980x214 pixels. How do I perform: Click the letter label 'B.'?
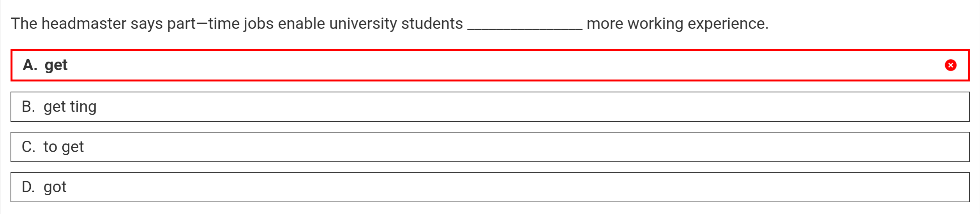28,107
